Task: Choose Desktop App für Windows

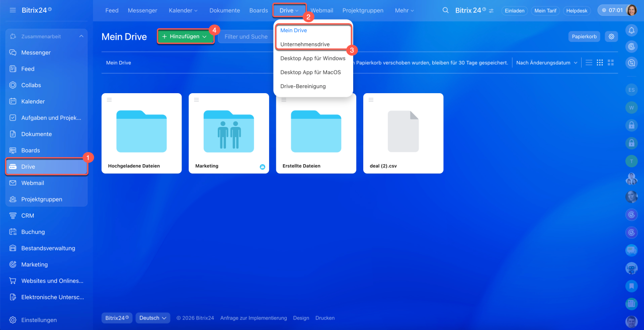Action: [313, 58]
